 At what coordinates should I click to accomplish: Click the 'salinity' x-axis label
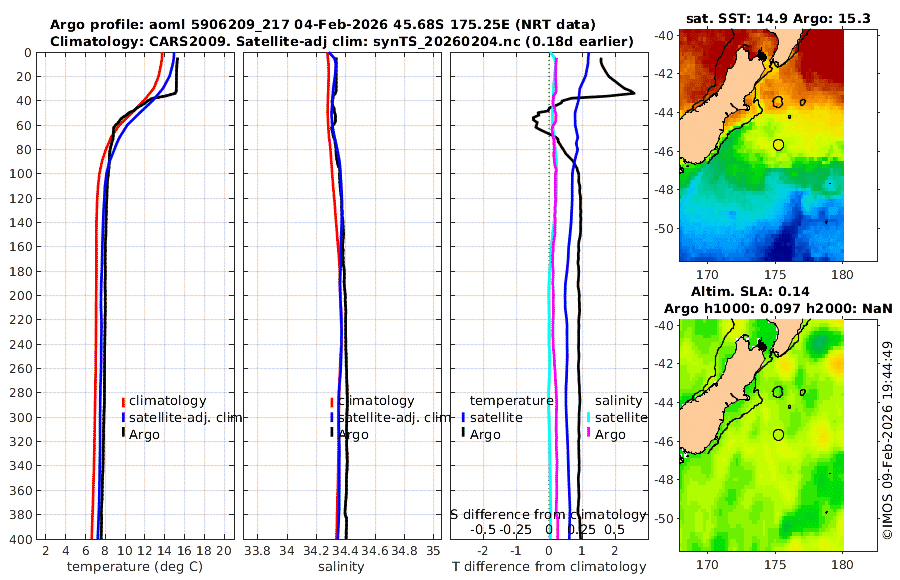tap(340, 567)
